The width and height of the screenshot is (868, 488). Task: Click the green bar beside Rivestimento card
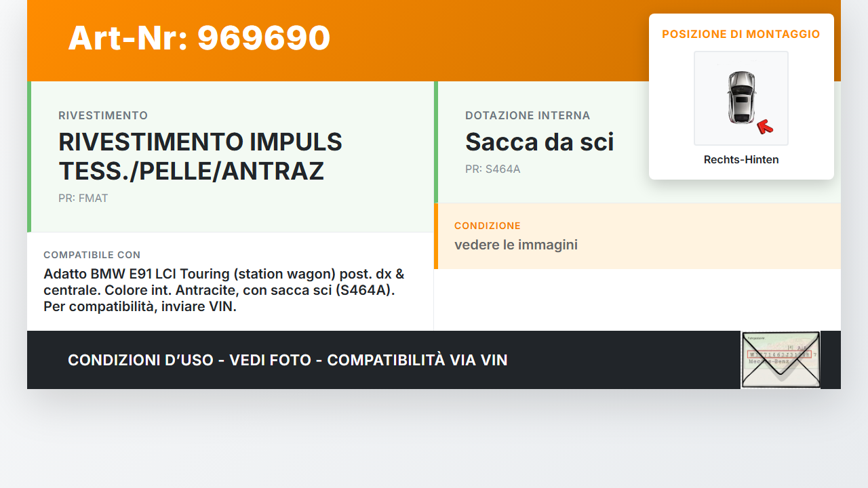pos(29,157)
